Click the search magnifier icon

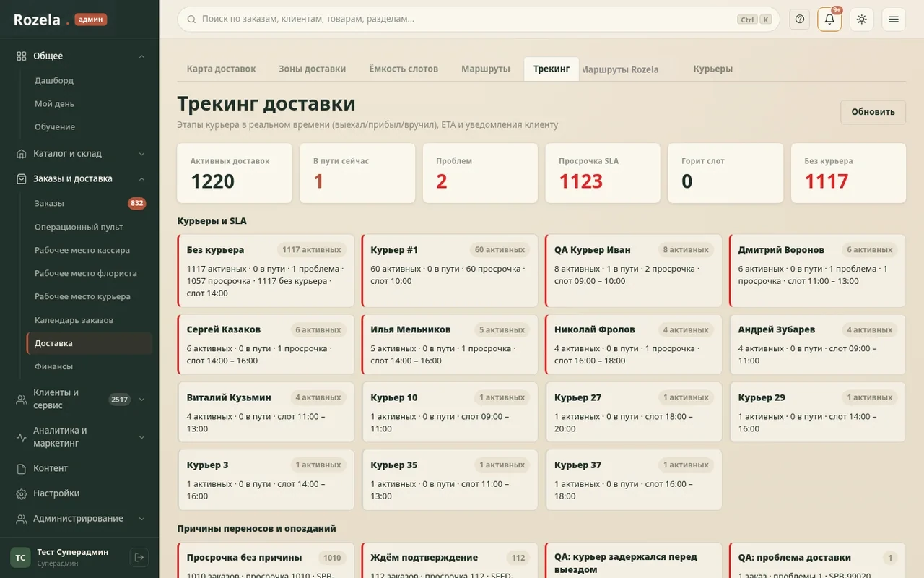coord(191,20)
